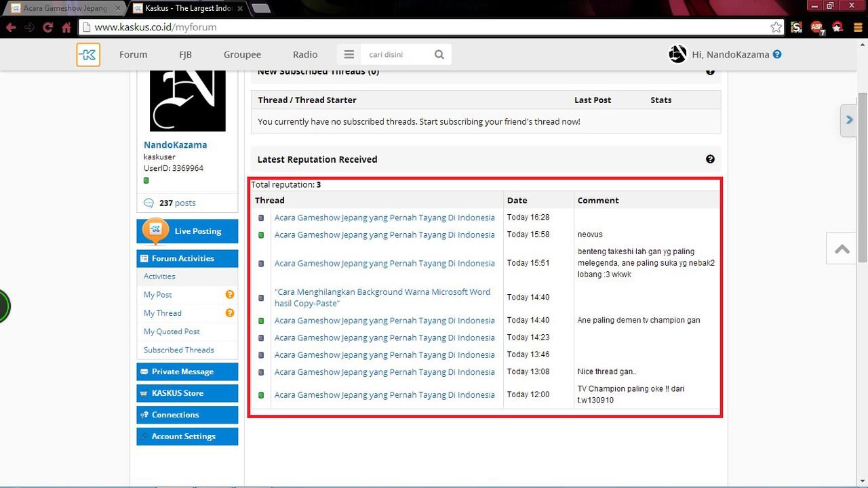The image size is (868, 488).
Task: Click the Hi, NandoKazama greeting
Action: pyautogui.click(x=730, y=54)
